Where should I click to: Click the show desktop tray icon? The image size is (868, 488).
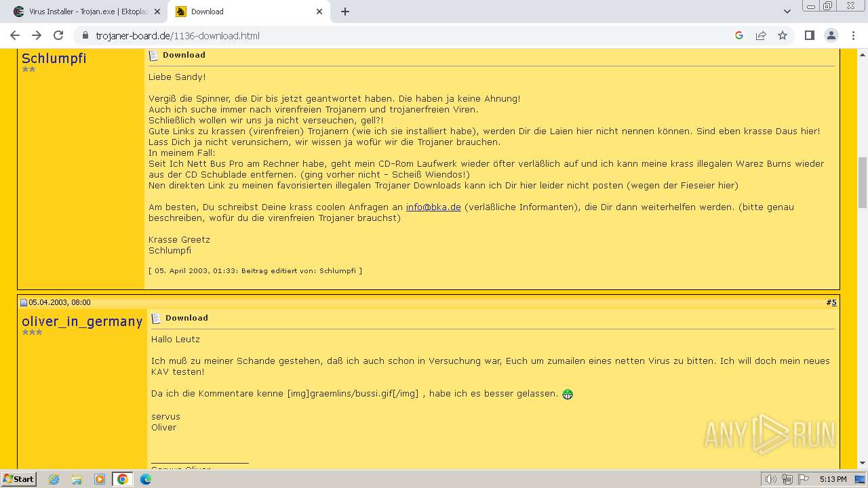pos(860,479)
